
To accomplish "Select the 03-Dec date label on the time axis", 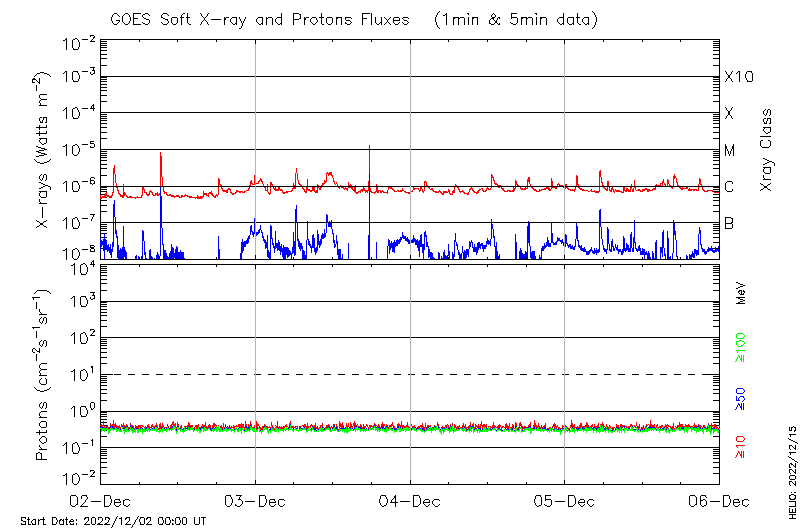I will 256,501.
